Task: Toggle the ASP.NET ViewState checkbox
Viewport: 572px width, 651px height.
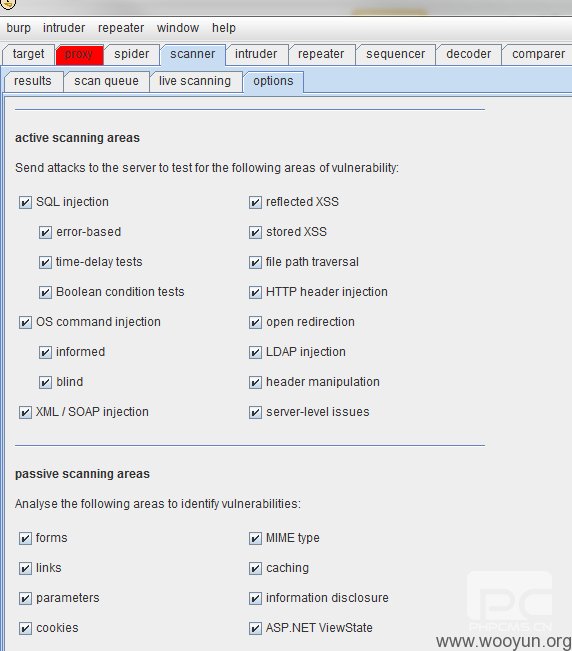Action: point(255,628)
